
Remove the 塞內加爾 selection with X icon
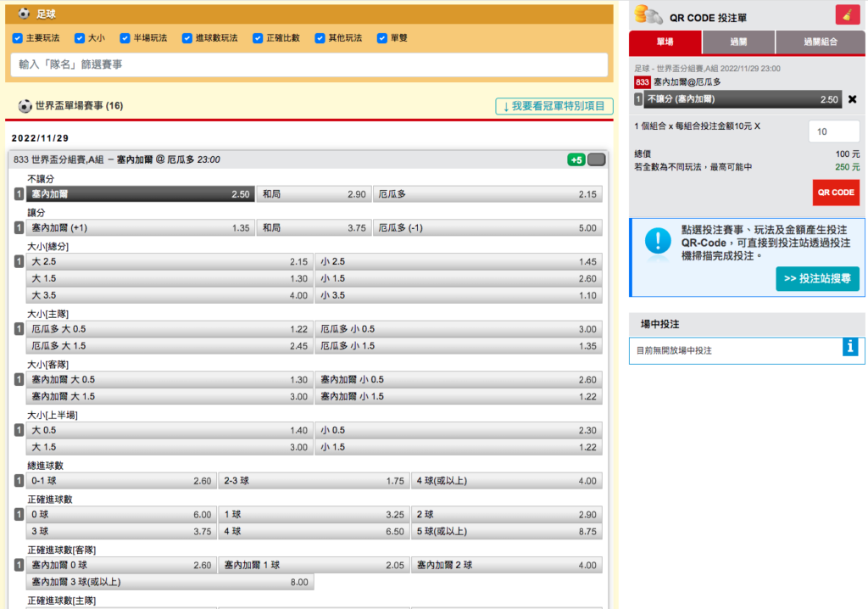pyautogui.click(x=852, y=99)
